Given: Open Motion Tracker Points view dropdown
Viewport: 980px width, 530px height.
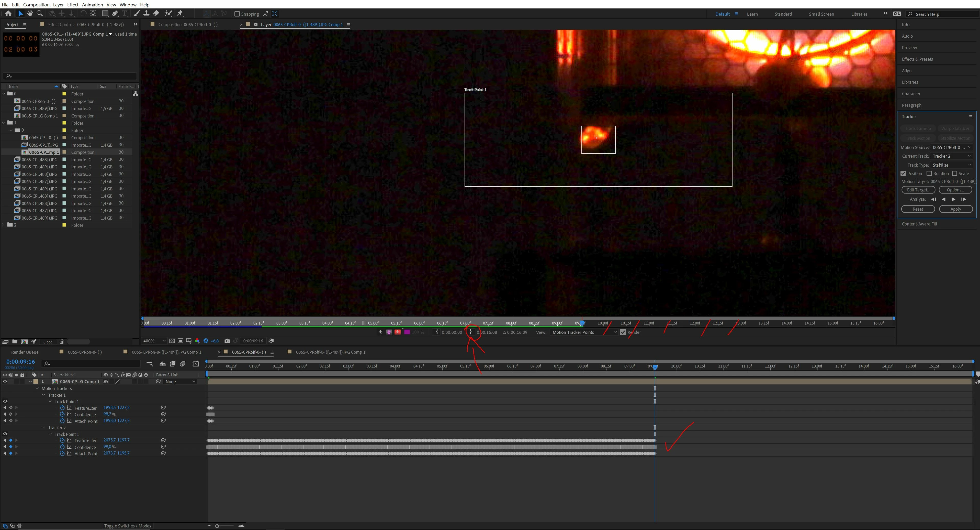Looking at the screenshot, I should [584, 332].
